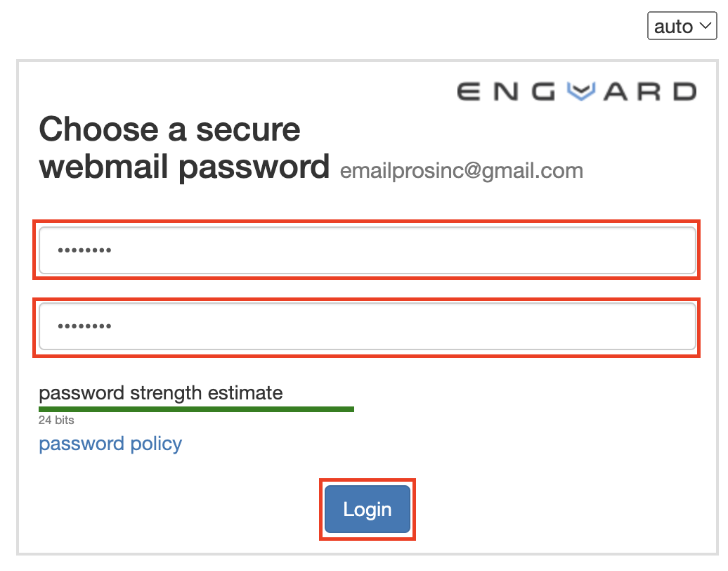Click the ENG letters of the logo
This screenshot has width=728, height=571.
click(506, 91)
